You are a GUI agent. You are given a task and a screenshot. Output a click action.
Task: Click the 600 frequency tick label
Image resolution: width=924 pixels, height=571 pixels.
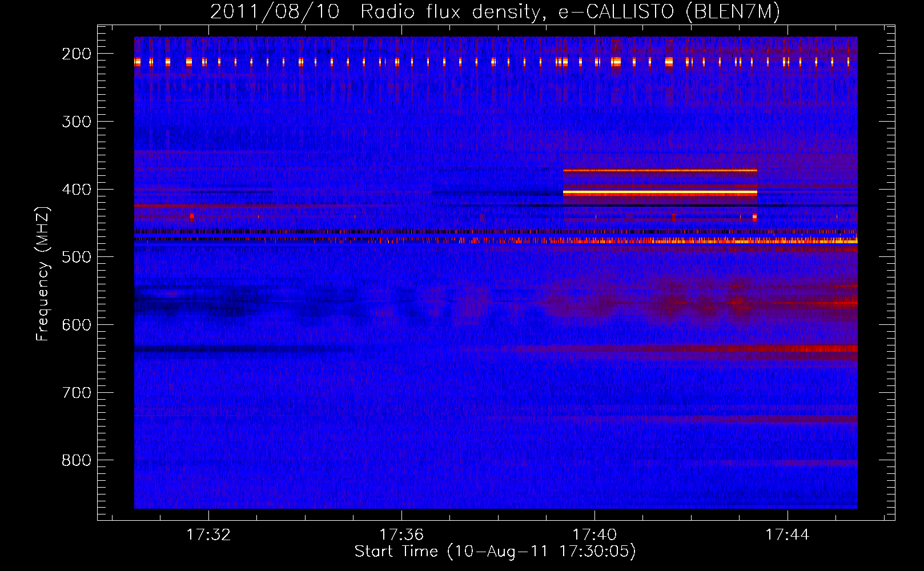pos(77,325)
